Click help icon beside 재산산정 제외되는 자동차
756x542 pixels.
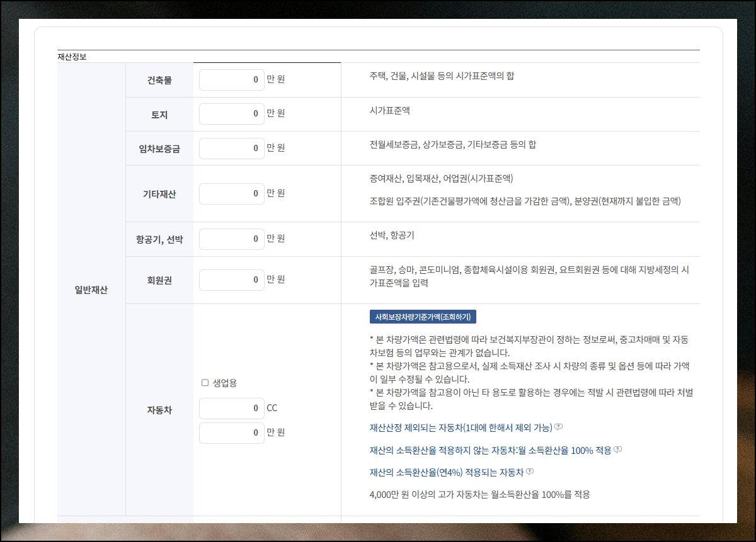pyautogui.click(x=558, y=427)
